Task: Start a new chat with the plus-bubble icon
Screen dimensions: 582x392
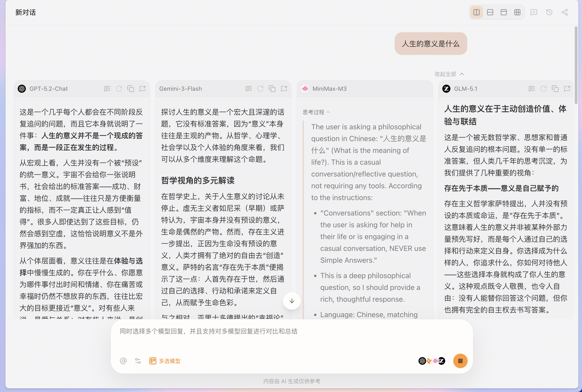Action: (x=534, y=12)
